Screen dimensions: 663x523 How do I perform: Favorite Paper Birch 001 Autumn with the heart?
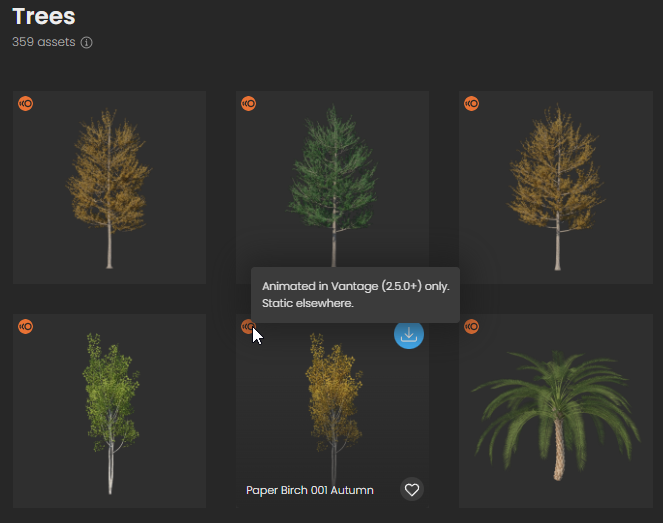pyautogui.click(x=411, y=489)
